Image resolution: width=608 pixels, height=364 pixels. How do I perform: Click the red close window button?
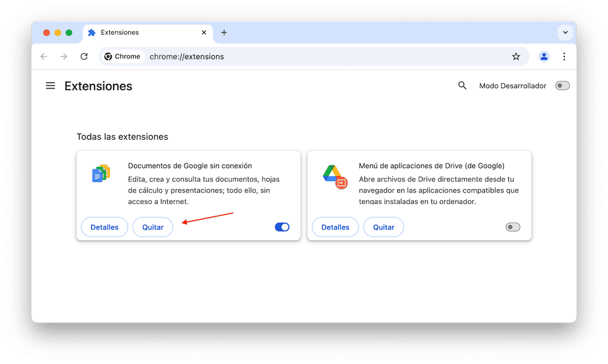coord(46,32)
